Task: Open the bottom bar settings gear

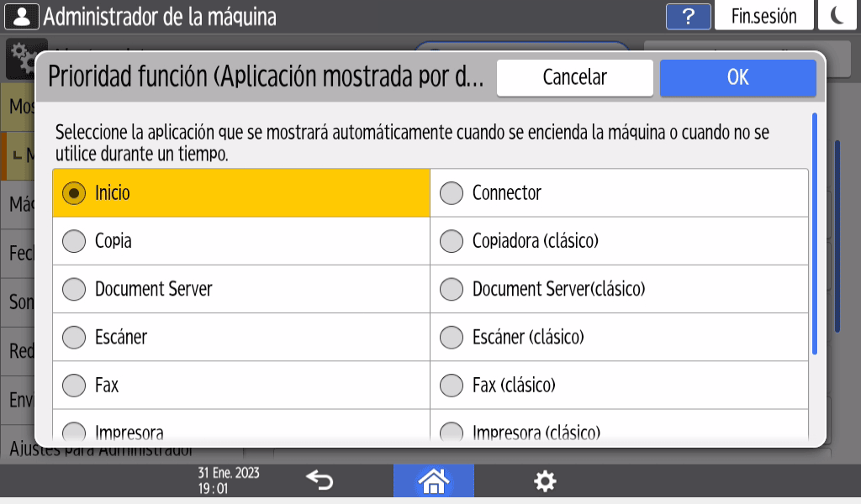Action: 545,480
